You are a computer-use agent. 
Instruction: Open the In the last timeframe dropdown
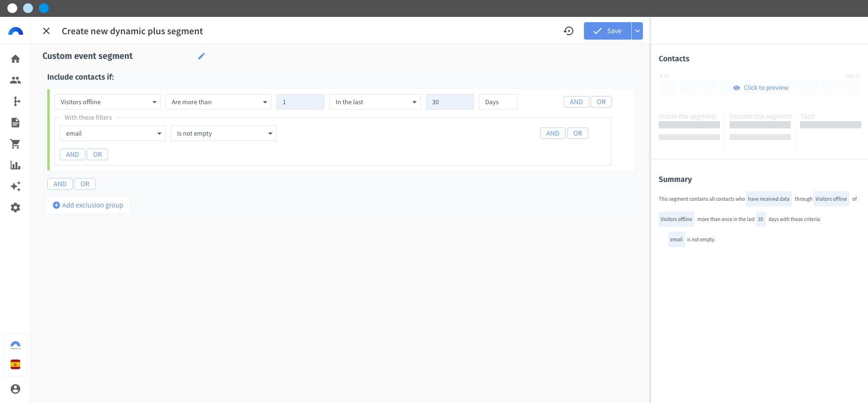click(375, 102)
